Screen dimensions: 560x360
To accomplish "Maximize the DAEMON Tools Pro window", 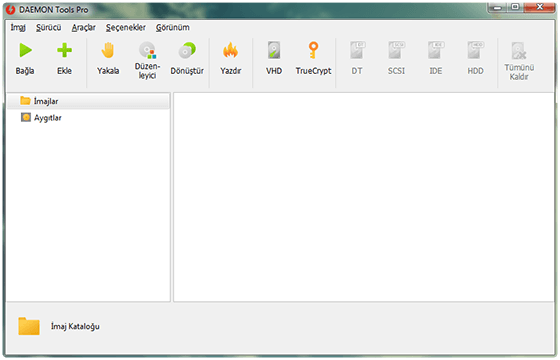I will (x=515, y=7).
